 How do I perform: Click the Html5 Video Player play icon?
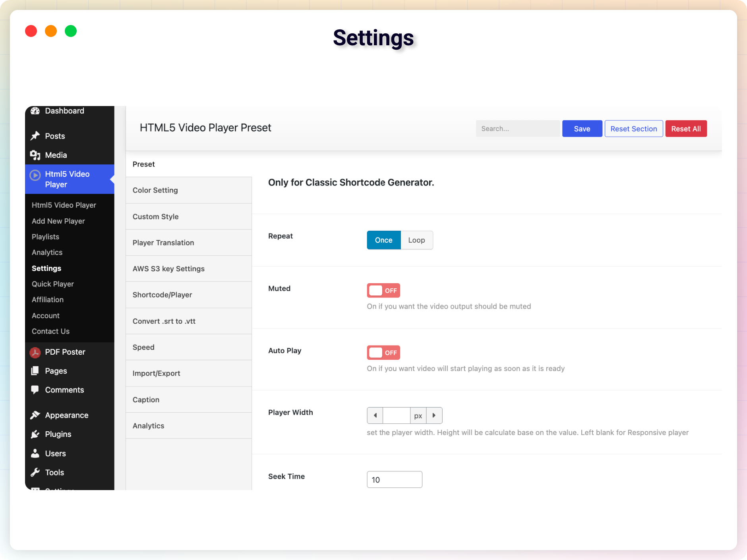pyautogui.click(x=35, y=175)
